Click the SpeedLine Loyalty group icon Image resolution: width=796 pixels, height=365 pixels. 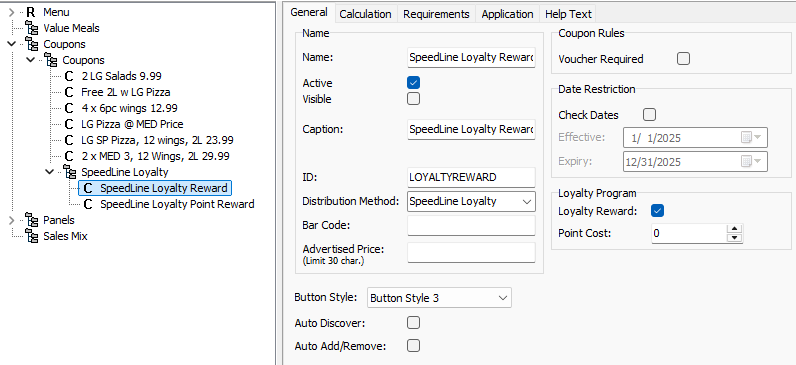pos(70,172)
